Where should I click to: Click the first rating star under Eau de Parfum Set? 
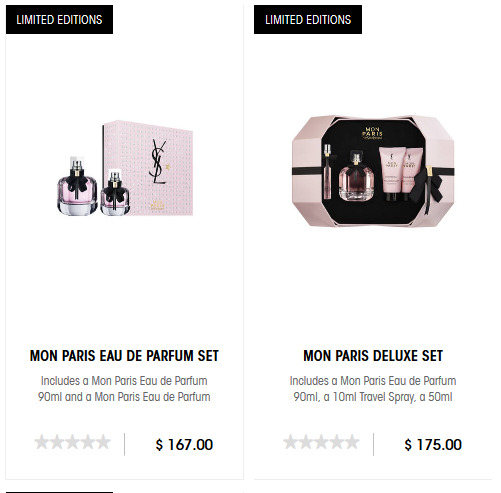click(42, 442)
